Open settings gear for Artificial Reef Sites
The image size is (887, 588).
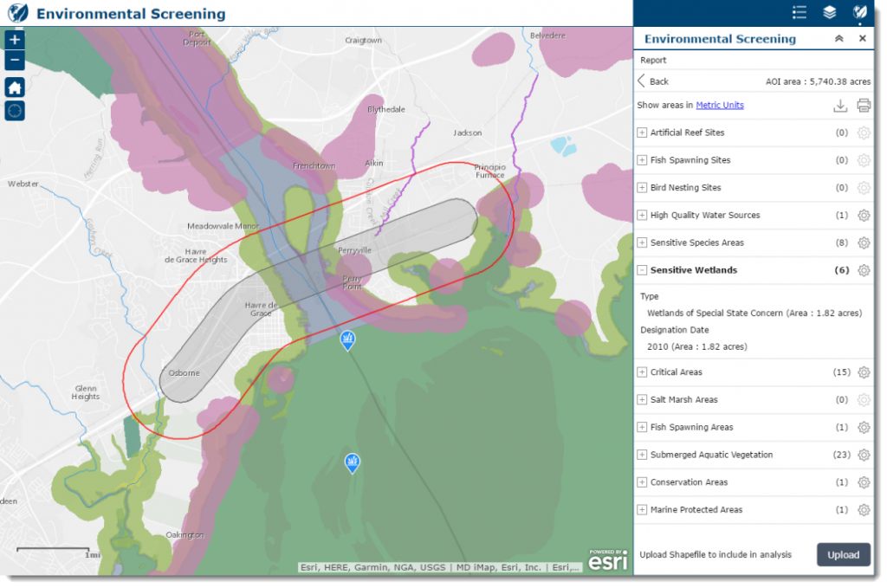coord(864,132)
